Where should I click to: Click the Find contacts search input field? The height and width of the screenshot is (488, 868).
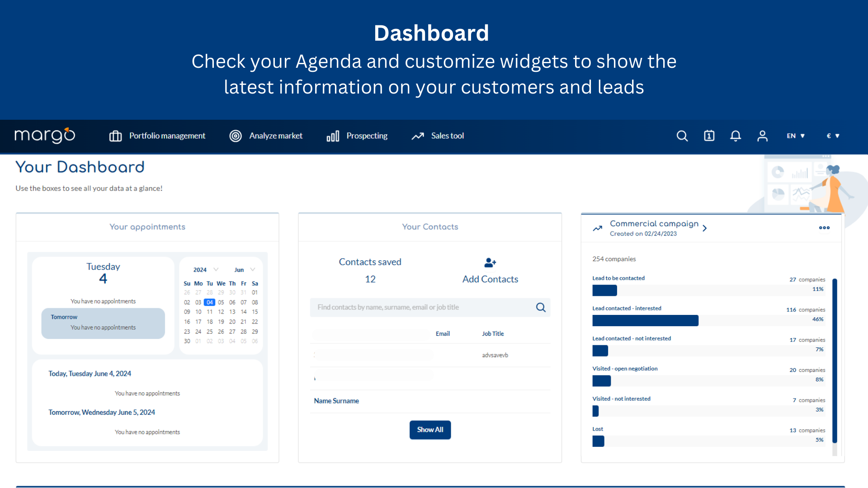coord(420,307)
